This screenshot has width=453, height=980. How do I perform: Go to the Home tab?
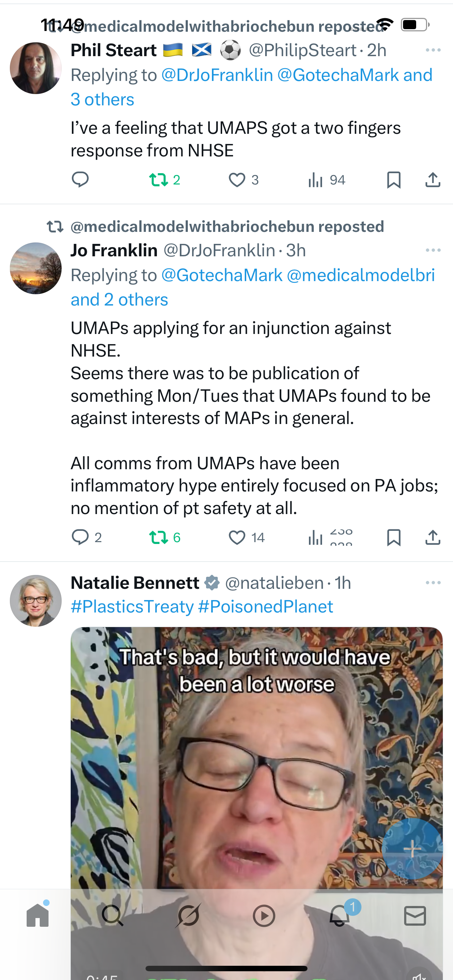point(38,915)
